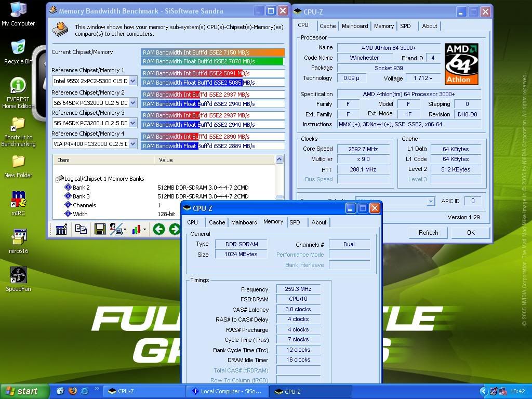Screen dimensions: 532x399
Task: Select the SpeedFan desktop shortcut
Action: click(x=18, y=278)
